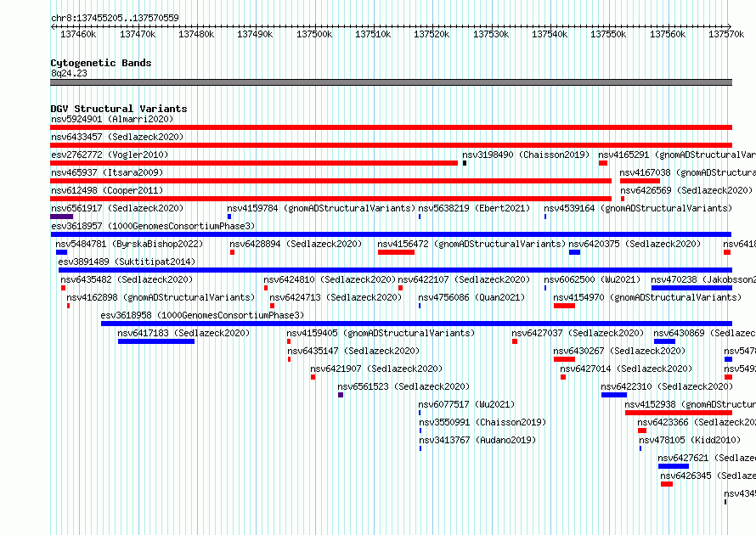The image size is (756, 535).
Task: Click the blue nsv6417183 variant bar
Action: pyautogui.click(x=156, y=341)
